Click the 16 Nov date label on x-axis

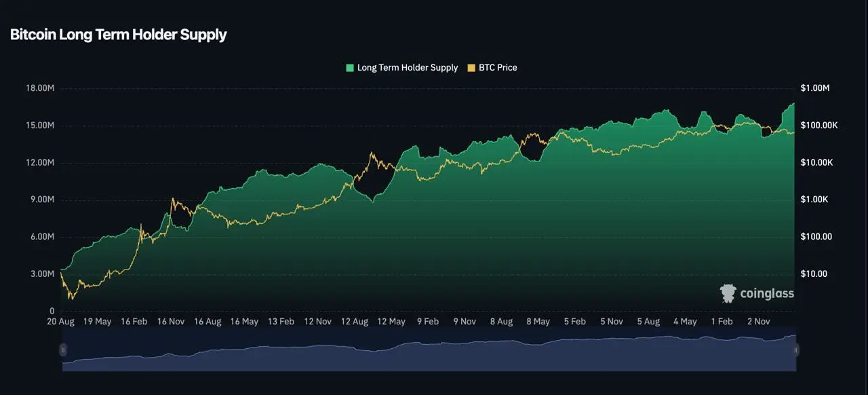tap(171, 322)
